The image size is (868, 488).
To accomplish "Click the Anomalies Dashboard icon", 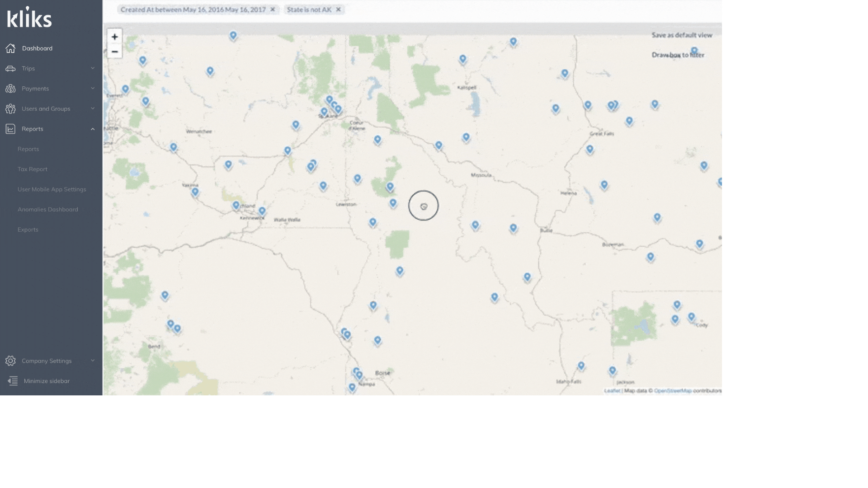I will 48,210.
